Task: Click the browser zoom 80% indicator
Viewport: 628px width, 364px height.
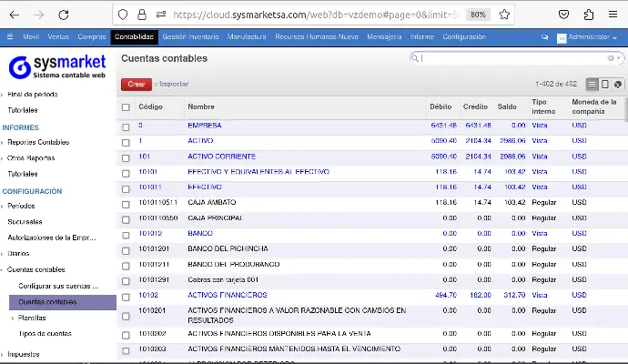Action: coord(478,15)
